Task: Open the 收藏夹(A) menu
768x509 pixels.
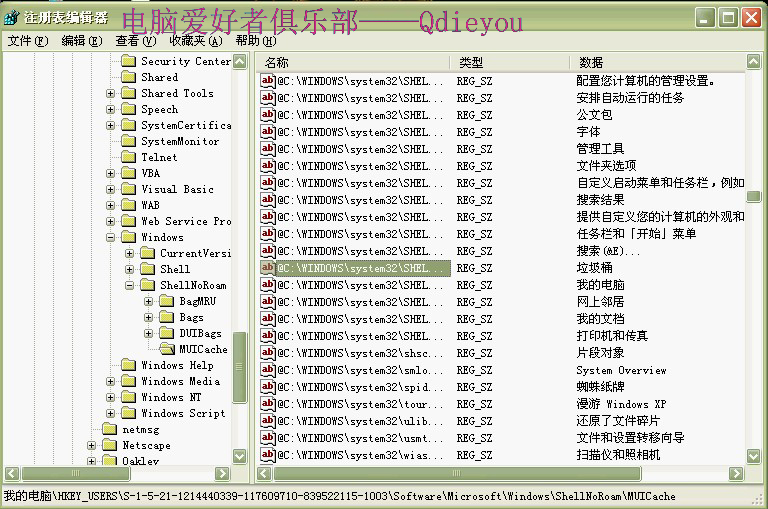Action: tap(195, 41)
